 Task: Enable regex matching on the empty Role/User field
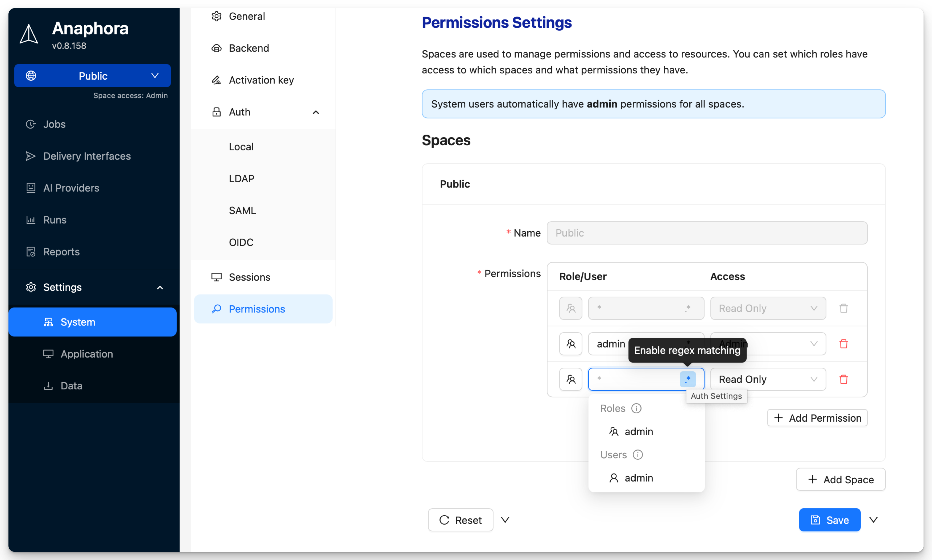688,379
